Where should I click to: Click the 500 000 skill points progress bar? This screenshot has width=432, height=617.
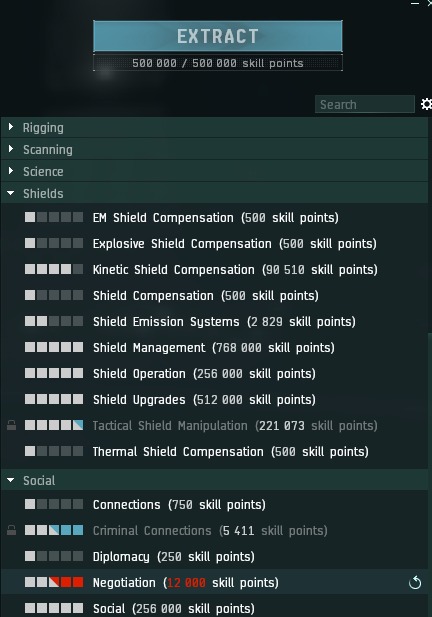coord(218,63)
